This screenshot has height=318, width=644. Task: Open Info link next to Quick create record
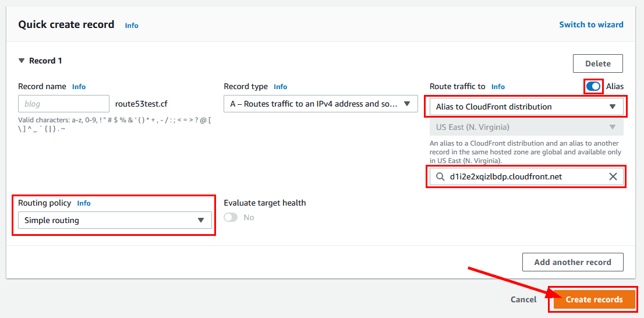[132, 26]
